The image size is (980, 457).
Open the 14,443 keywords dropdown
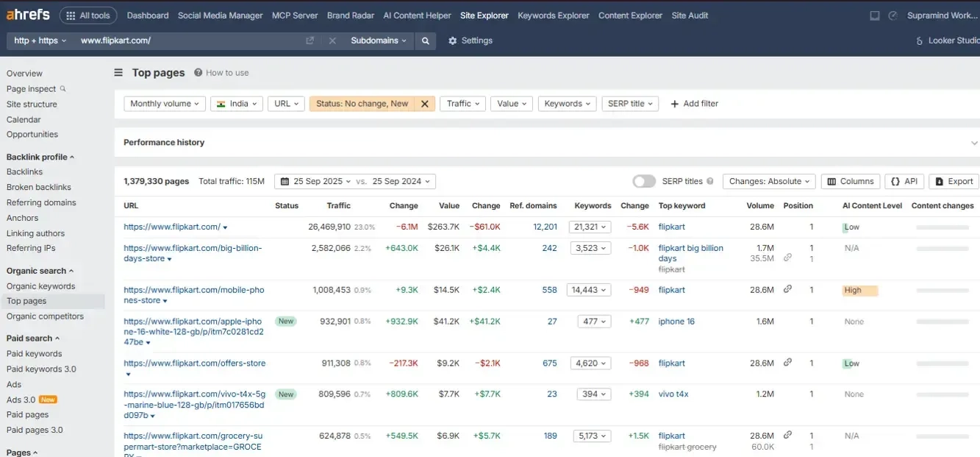[589, 290]
